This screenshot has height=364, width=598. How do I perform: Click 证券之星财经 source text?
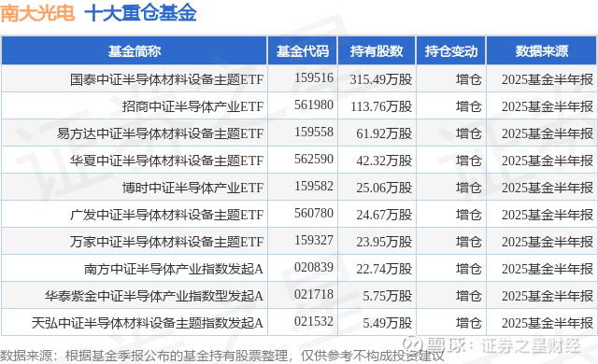[x=531, y=345]
